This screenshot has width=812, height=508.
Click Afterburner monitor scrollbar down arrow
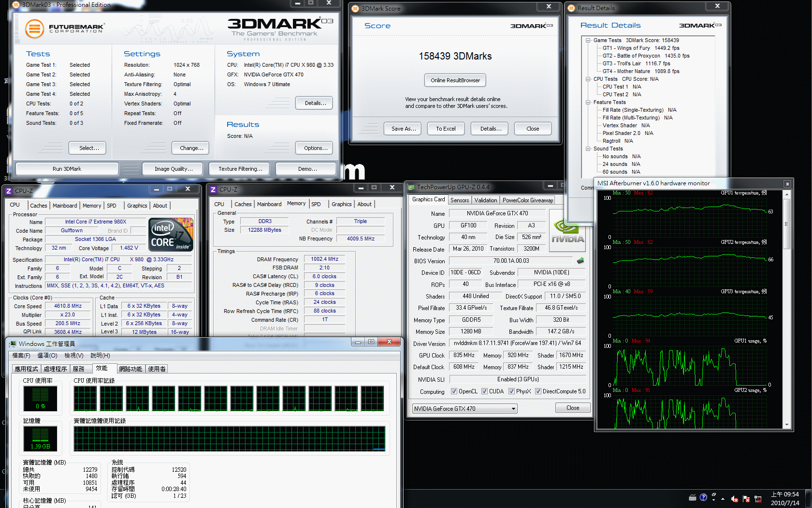click(x=787, y=425)
